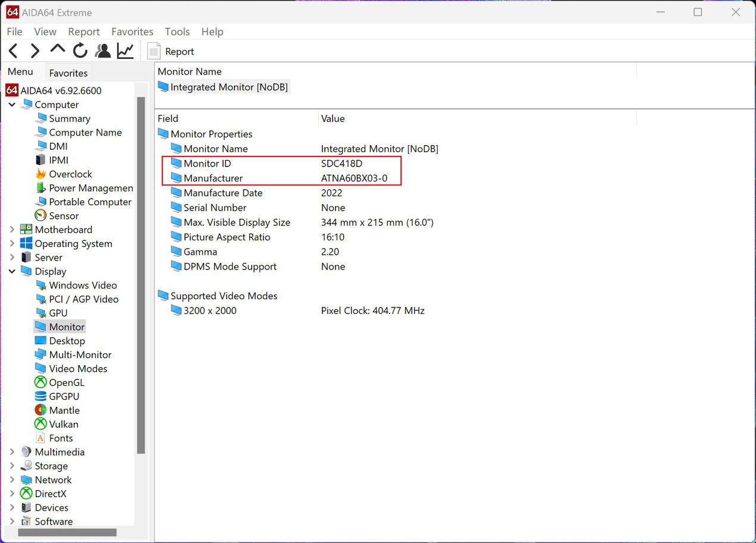Click the Sensor gauge icon

point(40,215)
